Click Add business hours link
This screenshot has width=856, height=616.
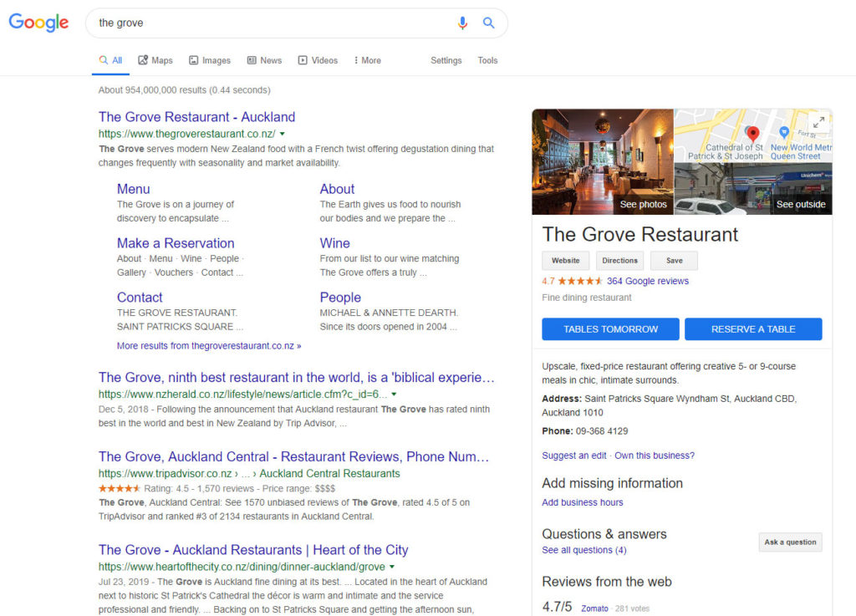point(583,502)
